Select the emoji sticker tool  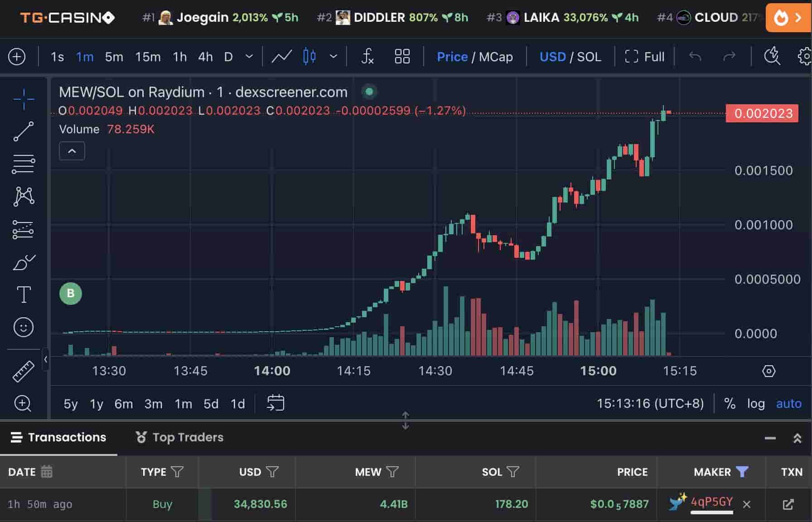click(23, 327)
